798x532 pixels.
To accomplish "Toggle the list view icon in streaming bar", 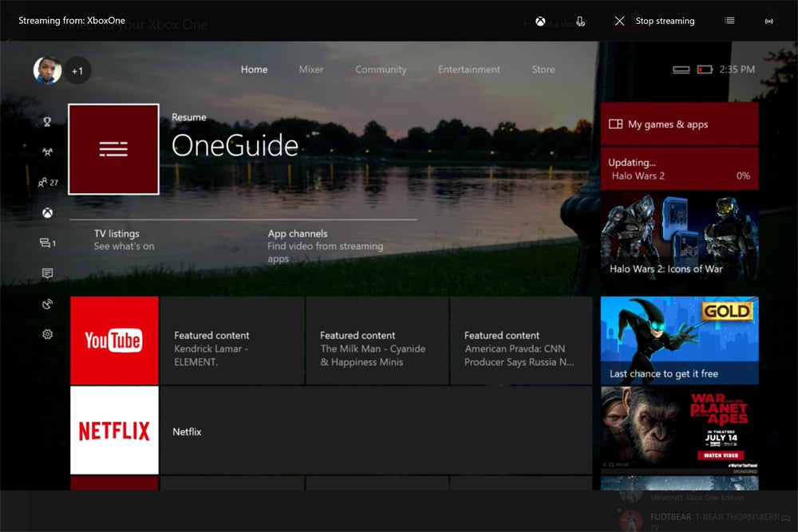I will coord(729,21).
